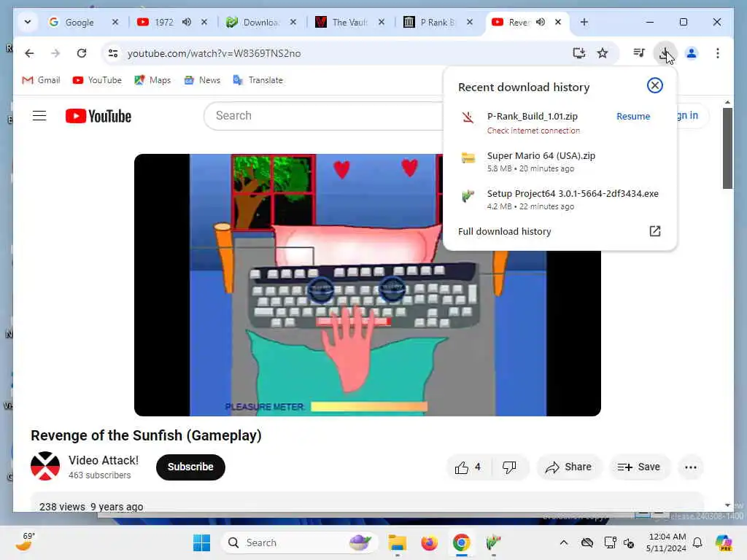Open a new tab with plus button
Viewport: 747px width, 560px height.
point(584,22)
